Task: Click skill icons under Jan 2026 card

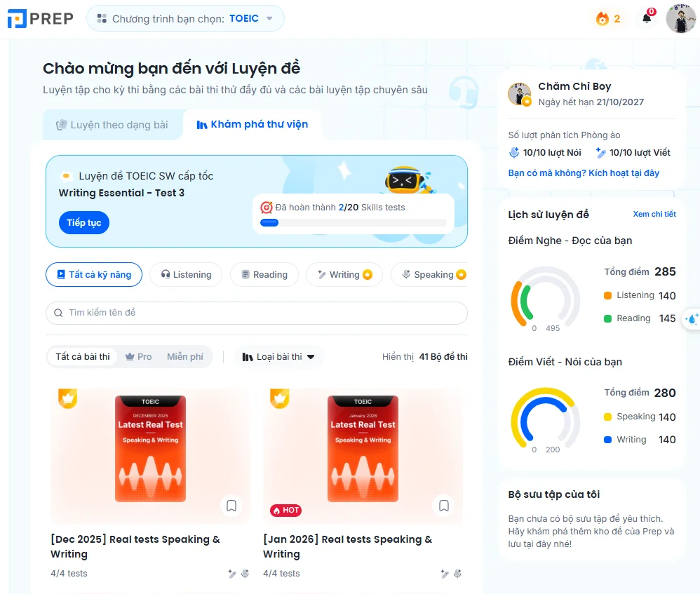Action: click(x=451, y=574)
